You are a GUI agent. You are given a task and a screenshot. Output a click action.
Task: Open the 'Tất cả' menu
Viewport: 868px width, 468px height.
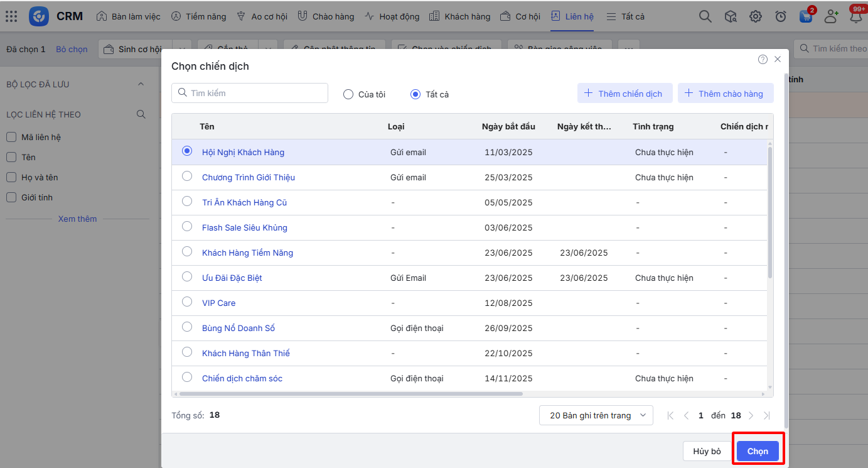(625, 16)
